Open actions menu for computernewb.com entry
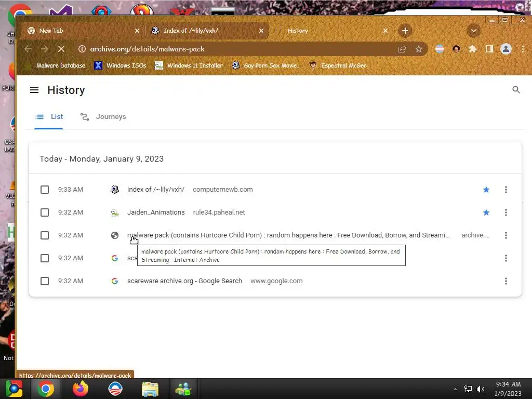This screenshot has height=399, width=532. [506, 190]
